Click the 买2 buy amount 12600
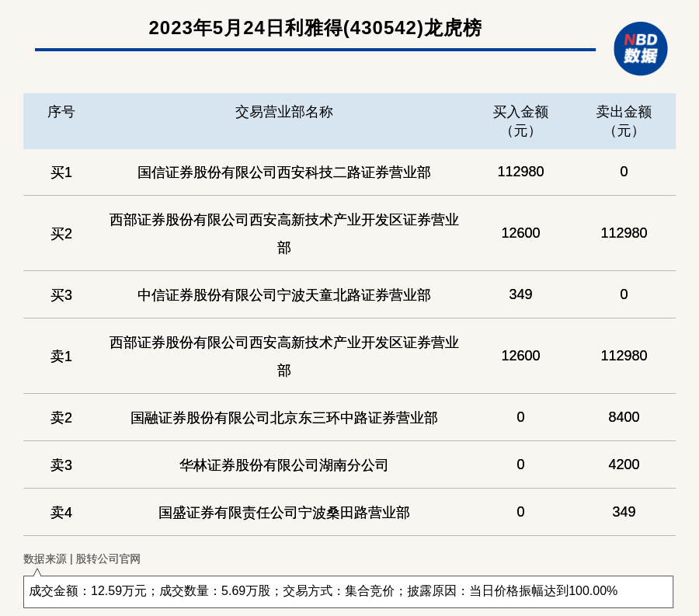Image resolution: width=699 pixels, height=616 pixels. tap(520, 233)
